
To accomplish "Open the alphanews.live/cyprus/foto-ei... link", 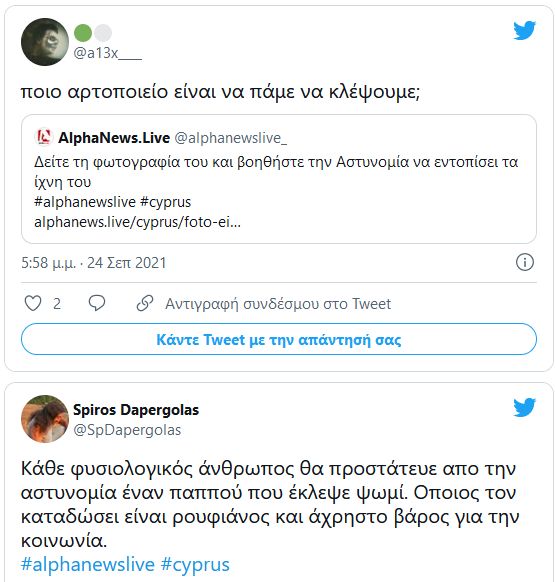I will point(137,222).
